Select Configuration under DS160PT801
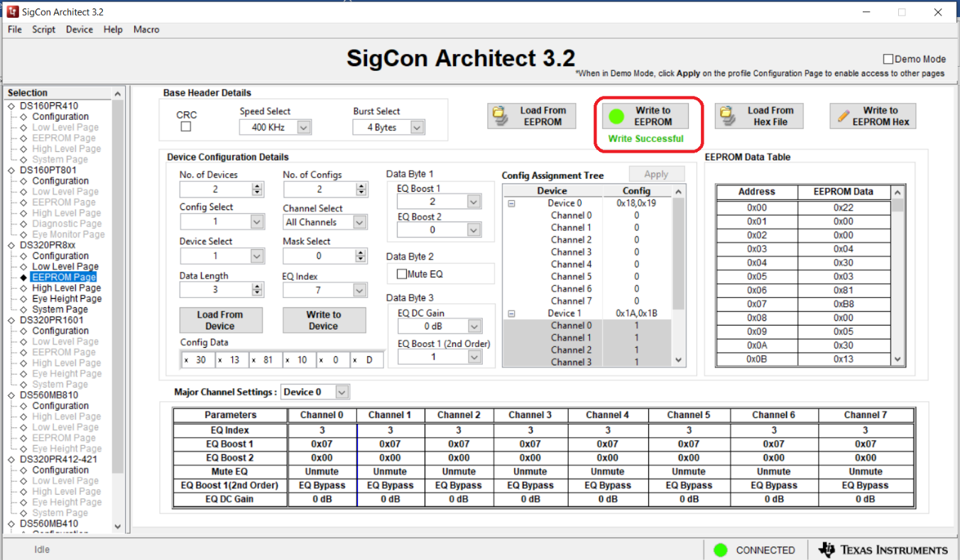Screen dimensions: 960x560 (x=60, y=181)
